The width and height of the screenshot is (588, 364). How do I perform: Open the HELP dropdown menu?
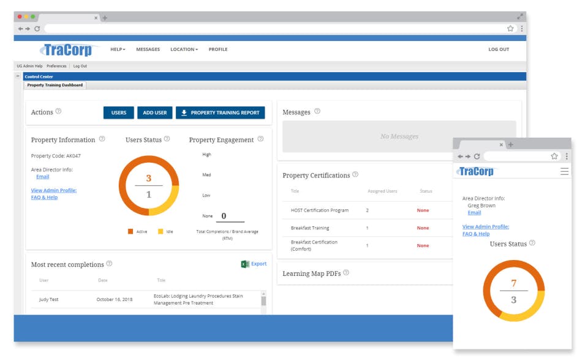pyautogui.click(x=116, y=50)
